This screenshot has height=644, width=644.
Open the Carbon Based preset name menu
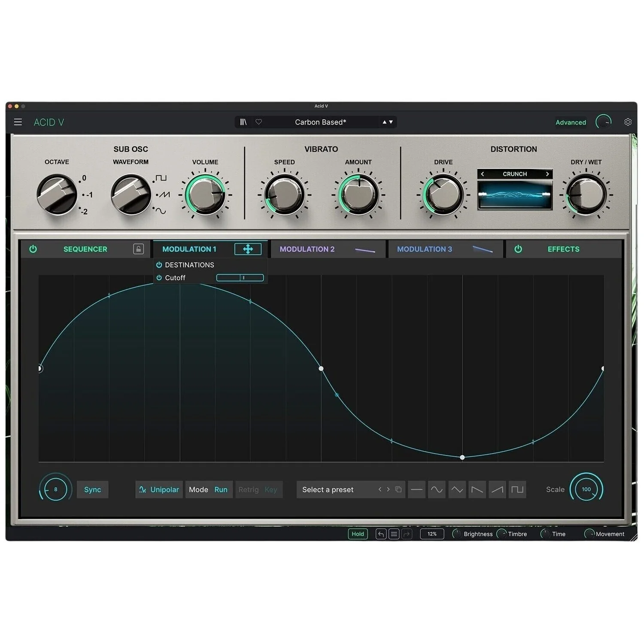[321, 122]
